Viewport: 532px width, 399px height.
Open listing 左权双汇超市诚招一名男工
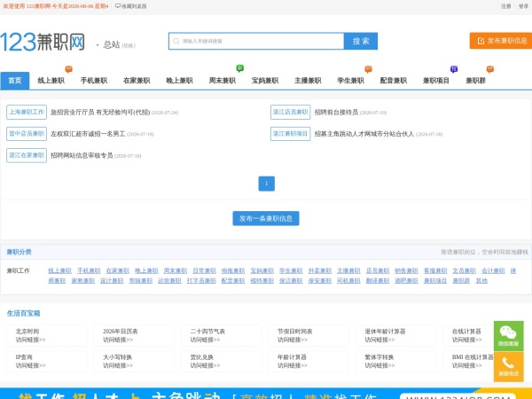point(88,134)
